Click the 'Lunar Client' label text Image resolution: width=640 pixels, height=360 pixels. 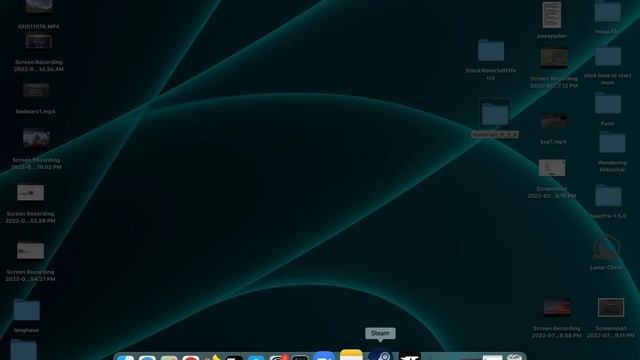coord(606,268)
